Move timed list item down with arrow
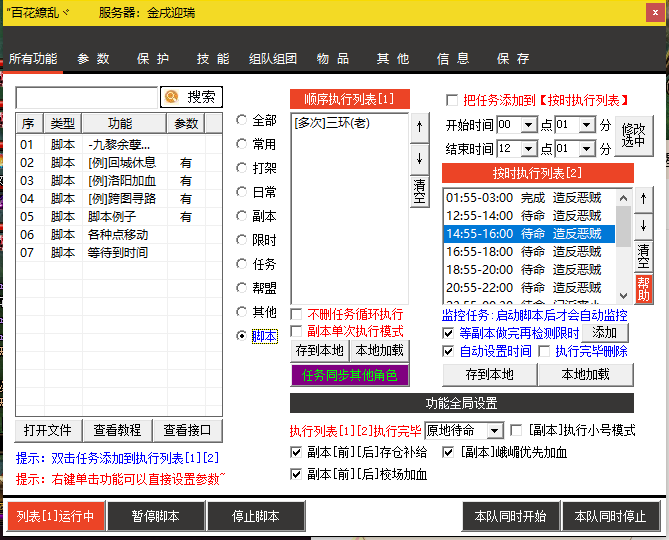The image size is (669, 540). [643, 226]
